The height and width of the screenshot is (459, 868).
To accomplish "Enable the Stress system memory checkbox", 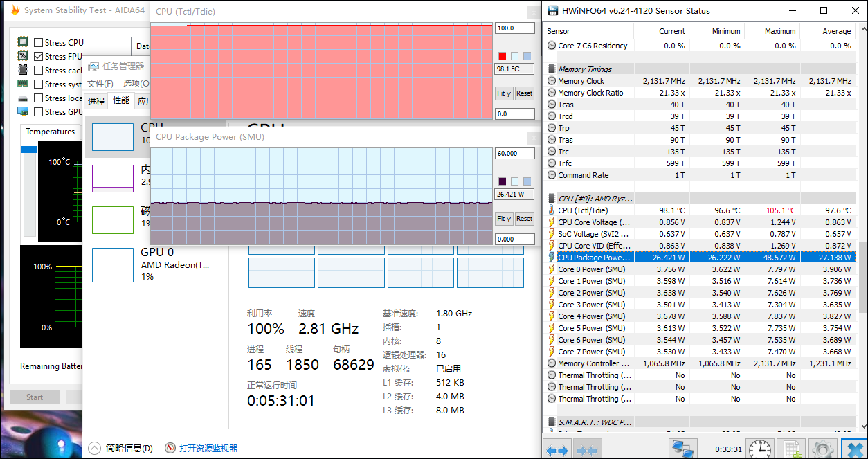I will [x=38, y=84].
